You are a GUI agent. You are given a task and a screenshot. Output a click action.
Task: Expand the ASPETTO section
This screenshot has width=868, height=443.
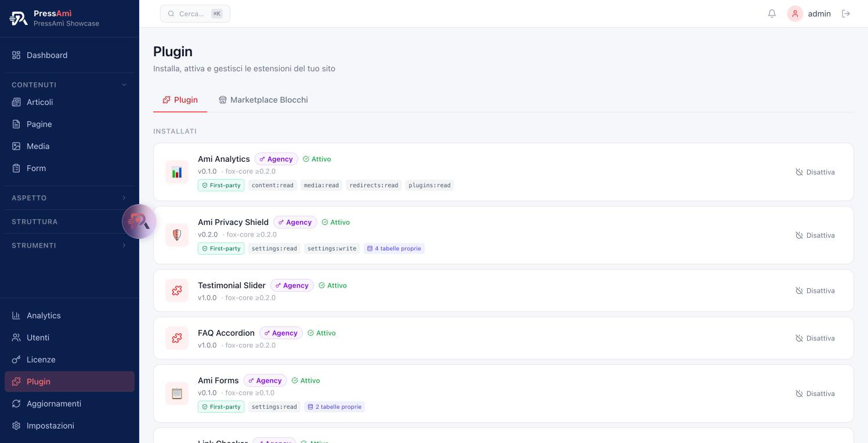70,198
